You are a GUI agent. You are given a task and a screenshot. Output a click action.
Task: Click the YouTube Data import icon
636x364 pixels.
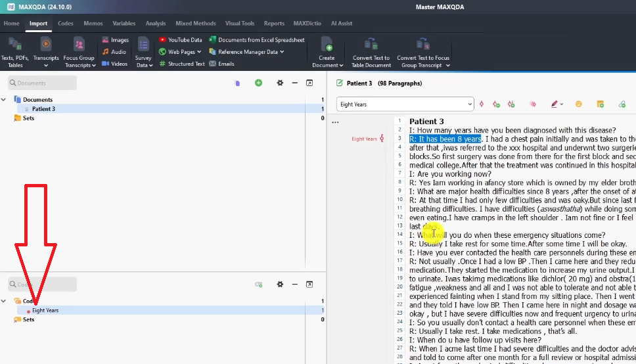(x=162, y=40)
